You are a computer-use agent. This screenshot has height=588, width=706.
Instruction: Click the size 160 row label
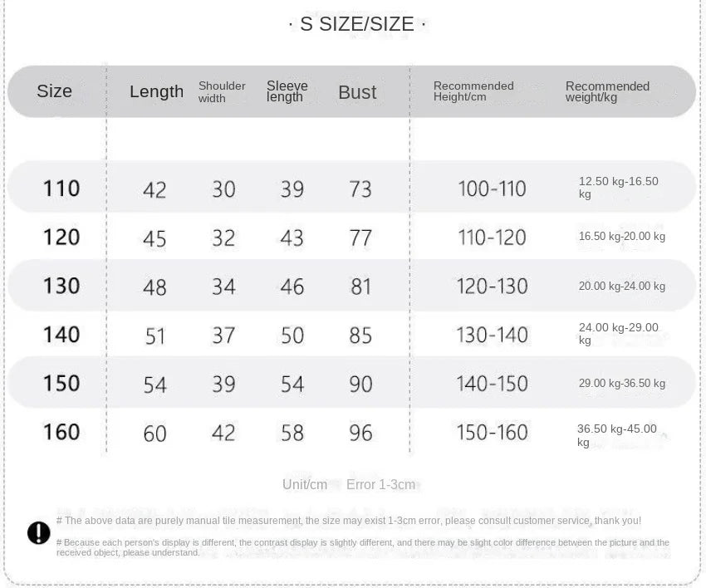click(61, 432)
